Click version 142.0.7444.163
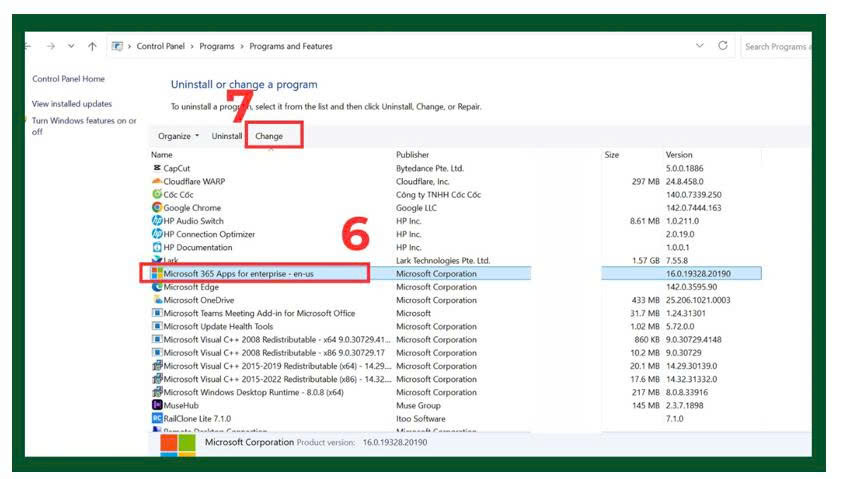This screenshot has height=479, width=845. point(694,207)
